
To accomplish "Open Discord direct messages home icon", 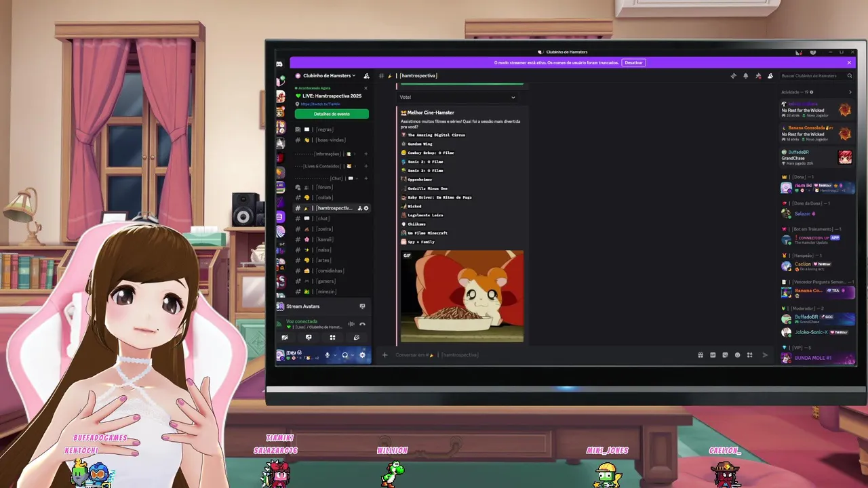I will click(x=279, y=64).
